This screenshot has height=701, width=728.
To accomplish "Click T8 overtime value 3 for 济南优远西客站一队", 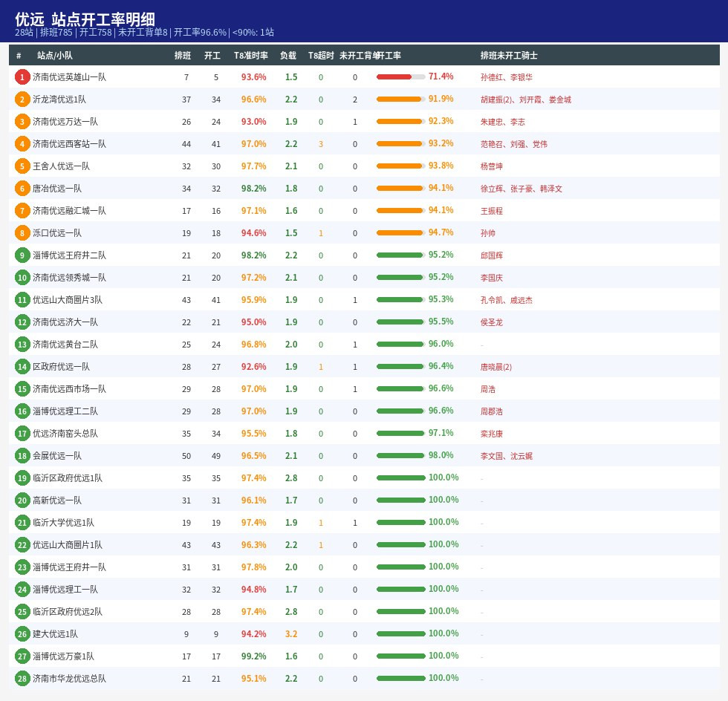I will coord(321,144).
